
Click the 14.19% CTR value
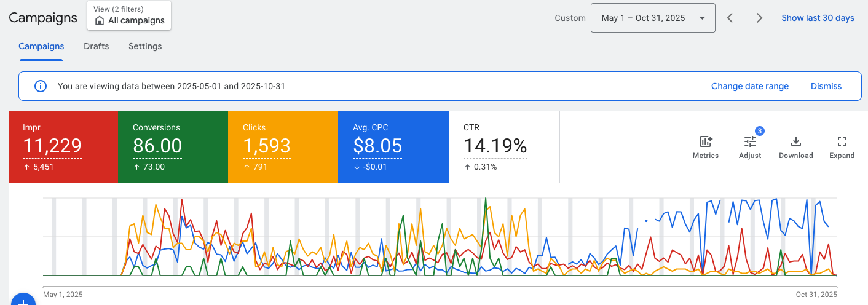click(495, 146)
